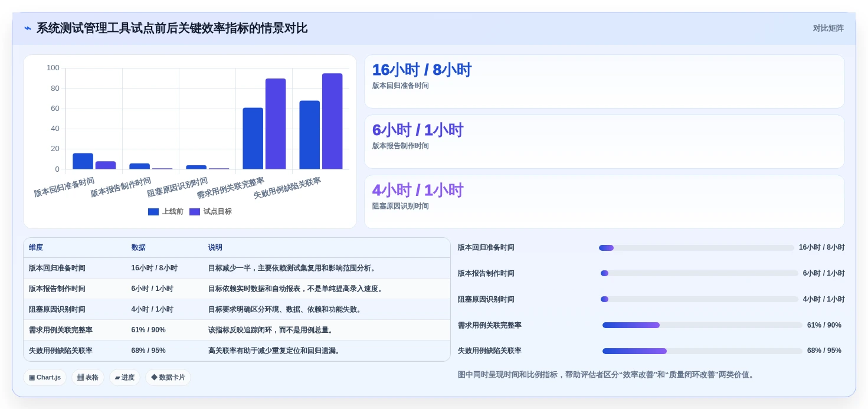The height and width of the screenshot is (409, 868).
Task: Click the 阻塞原因识别时间 progress bar
Action: point(699,299)
